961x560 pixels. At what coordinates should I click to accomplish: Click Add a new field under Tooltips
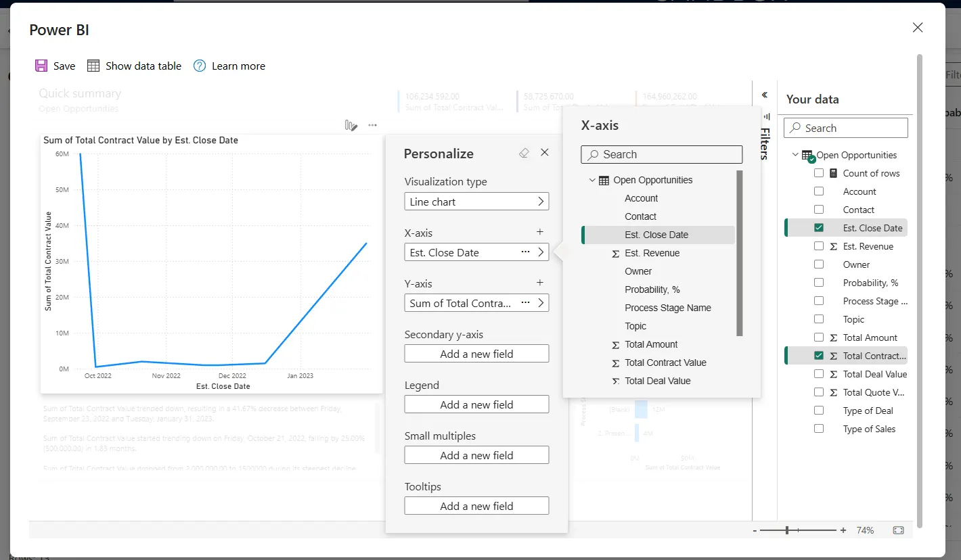476,506
